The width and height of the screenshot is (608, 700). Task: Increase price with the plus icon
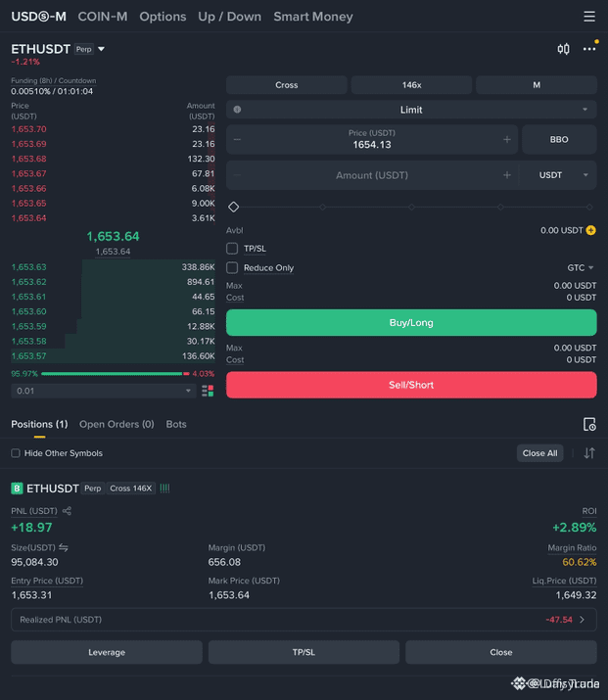pyautogui.click(x=507, y=139)
